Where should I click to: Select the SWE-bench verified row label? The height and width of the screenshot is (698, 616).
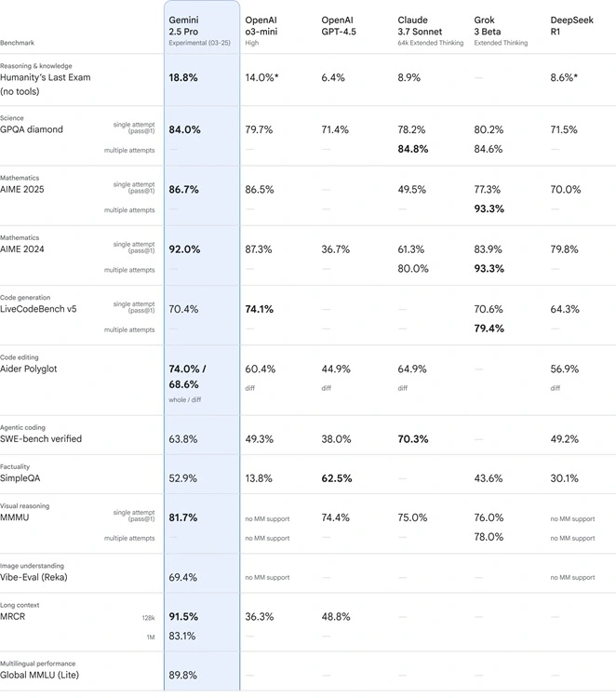(x=41, y=439)
